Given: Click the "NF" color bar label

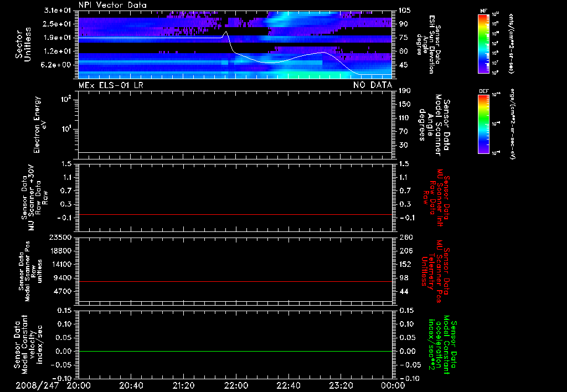Looking at the screenshot, I should [x=483, y=11].
